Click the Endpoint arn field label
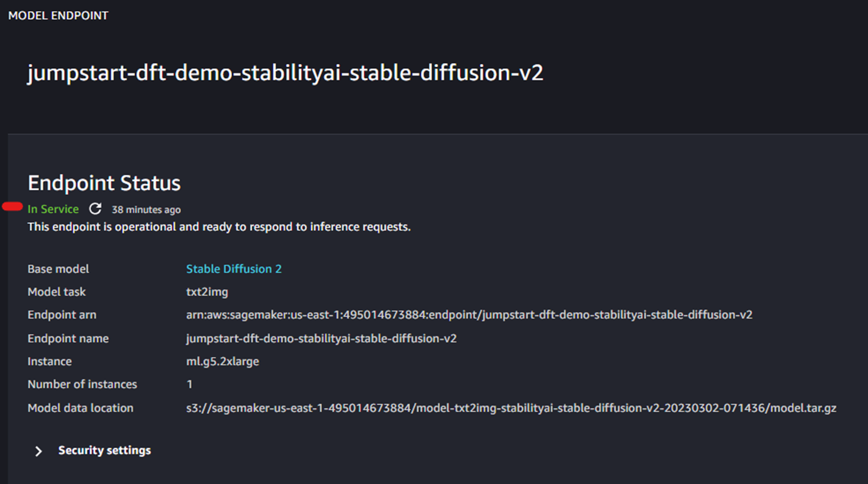Viewport: 868px width, 484px height. [62, 315]
